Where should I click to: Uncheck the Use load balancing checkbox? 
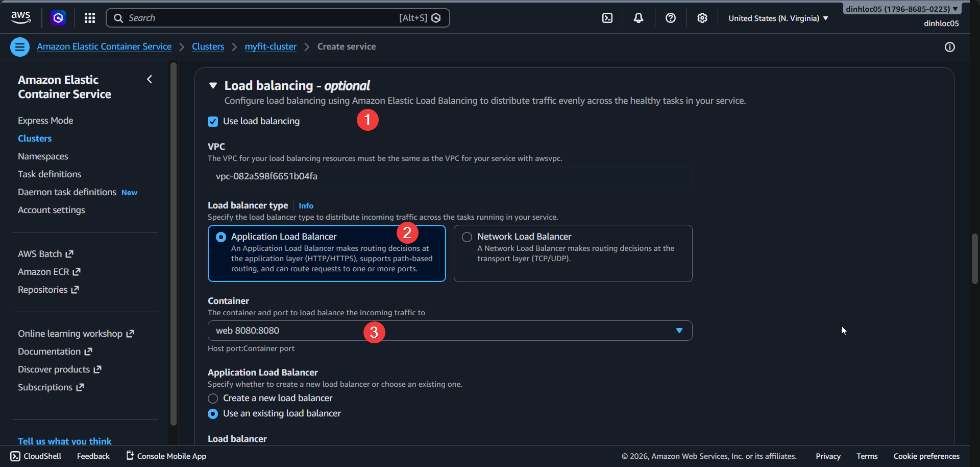pyautogui.click(x=213, y=121)
